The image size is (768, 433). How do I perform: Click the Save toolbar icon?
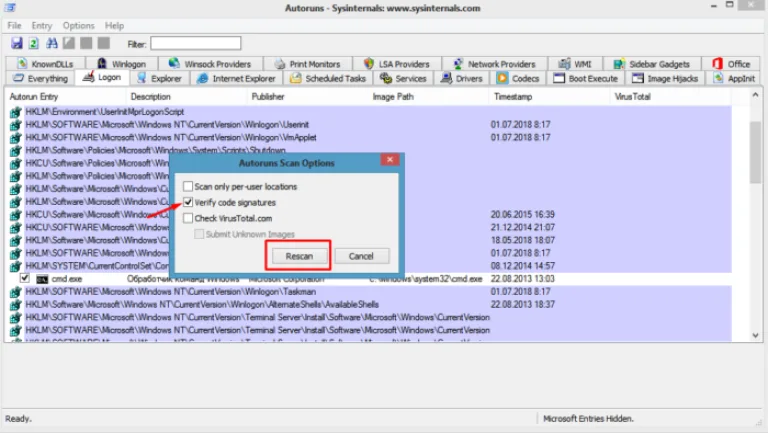pyautogui.click(x=17, y=43)
